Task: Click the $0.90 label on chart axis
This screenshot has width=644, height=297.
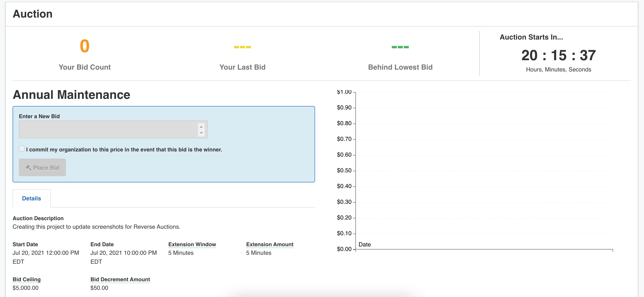Action: [x=344, y=108]
